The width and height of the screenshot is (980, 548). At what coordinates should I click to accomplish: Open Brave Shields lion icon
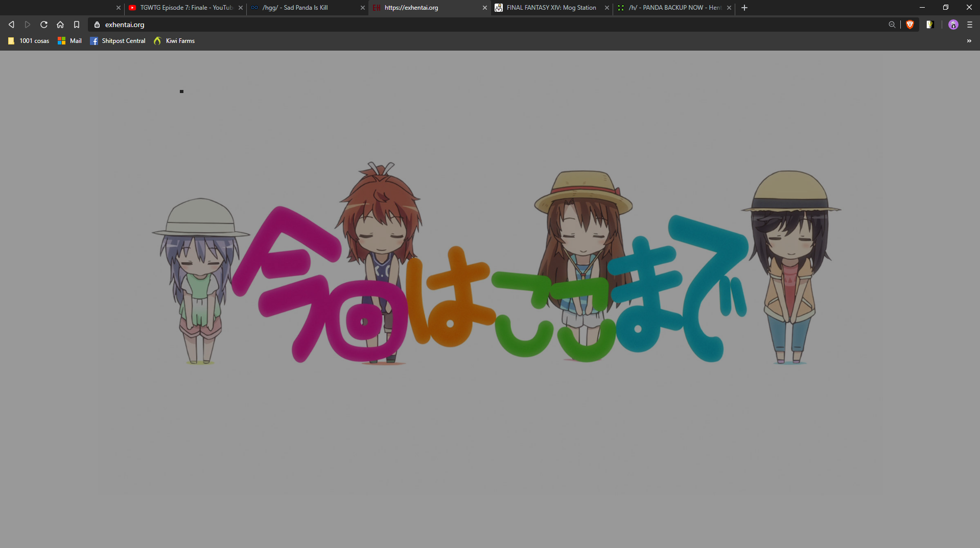tap(910, 25)
